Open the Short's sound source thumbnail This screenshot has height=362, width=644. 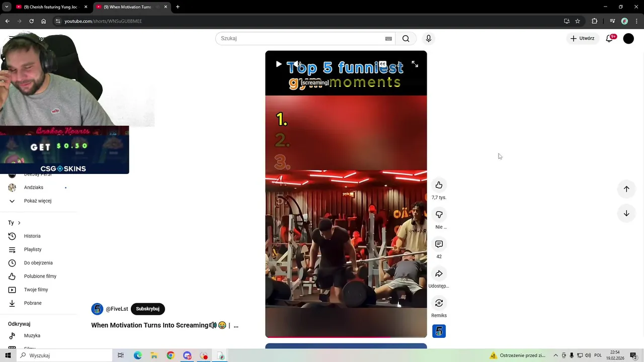439,331
